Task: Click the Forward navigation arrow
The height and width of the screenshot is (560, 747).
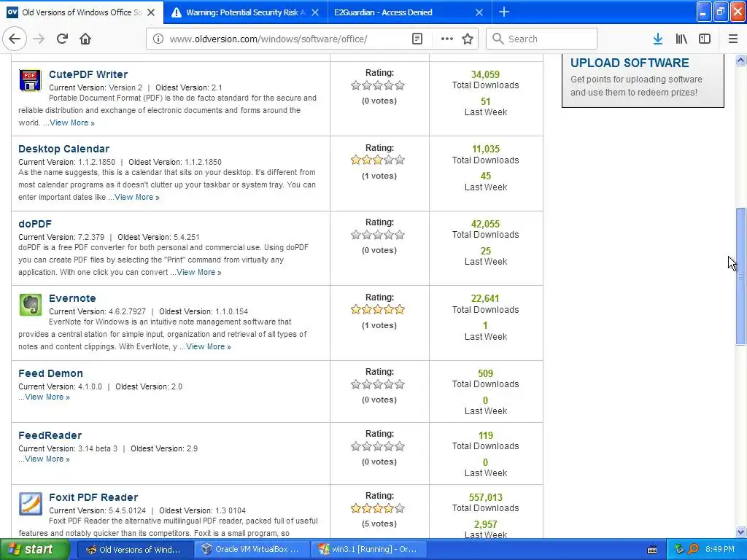Action: tap(39, 39)
